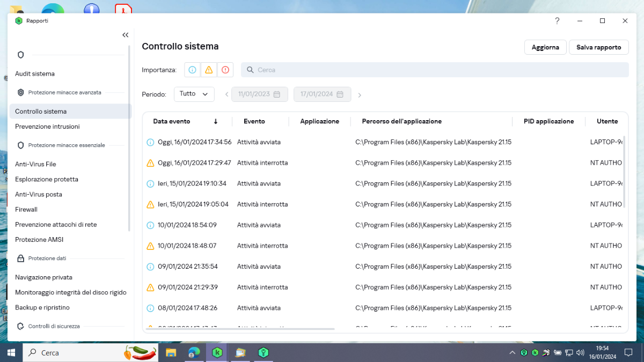The image size is (644, 362).
Task: Open File Explorer from the taskbar
Action: pos(171,352)
